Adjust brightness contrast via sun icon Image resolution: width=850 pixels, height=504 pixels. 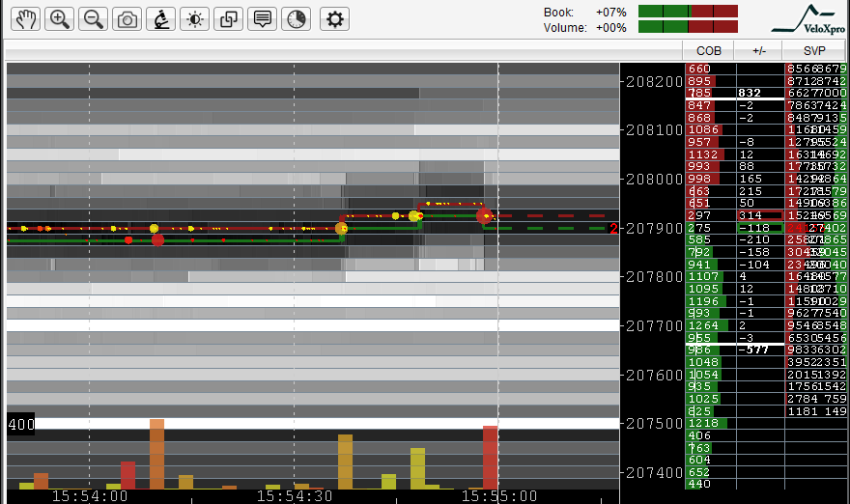(x=195, y=20)
